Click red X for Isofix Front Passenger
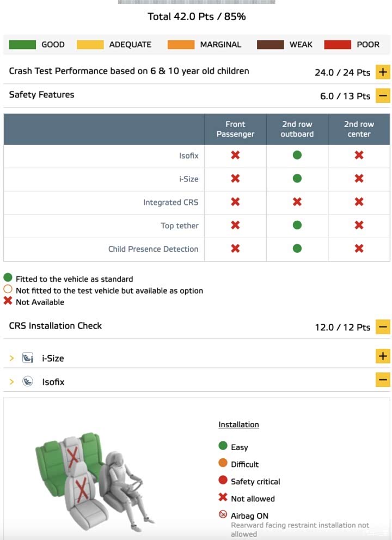 click(235, 155)
